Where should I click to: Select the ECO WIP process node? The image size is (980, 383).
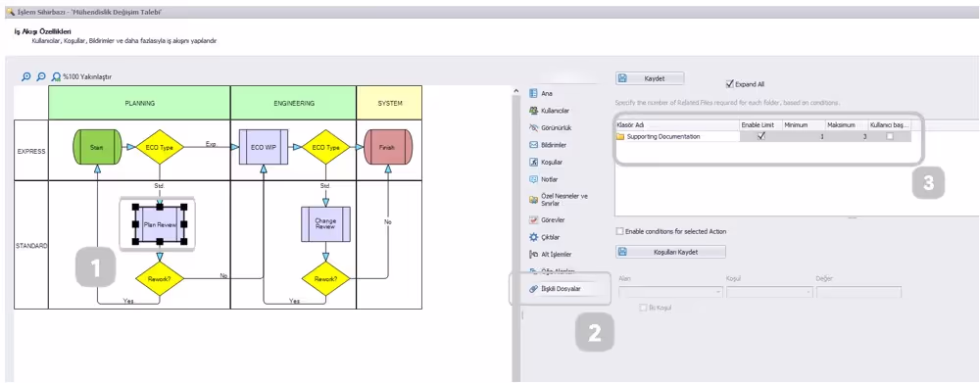coord(263,148)
